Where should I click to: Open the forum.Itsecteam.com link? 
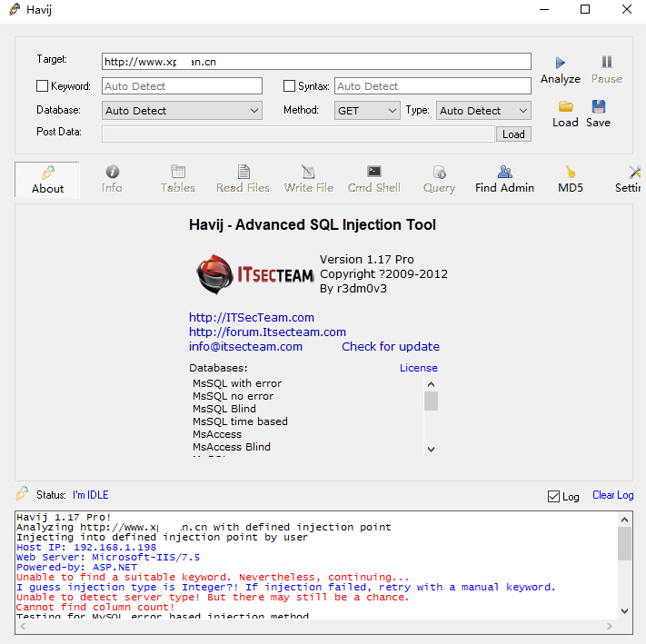(267, 332)
